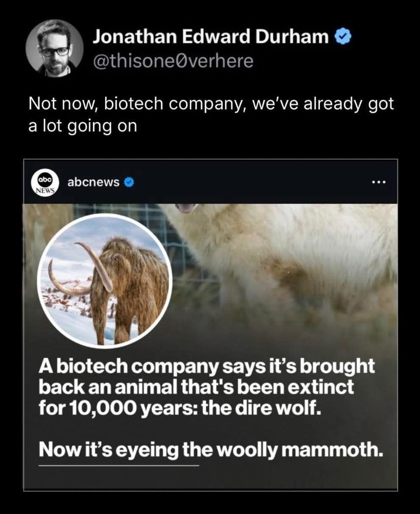The image size is (420, 514).
Task: Click the dark header bar of abcnews post
Action: click(211, 181)
